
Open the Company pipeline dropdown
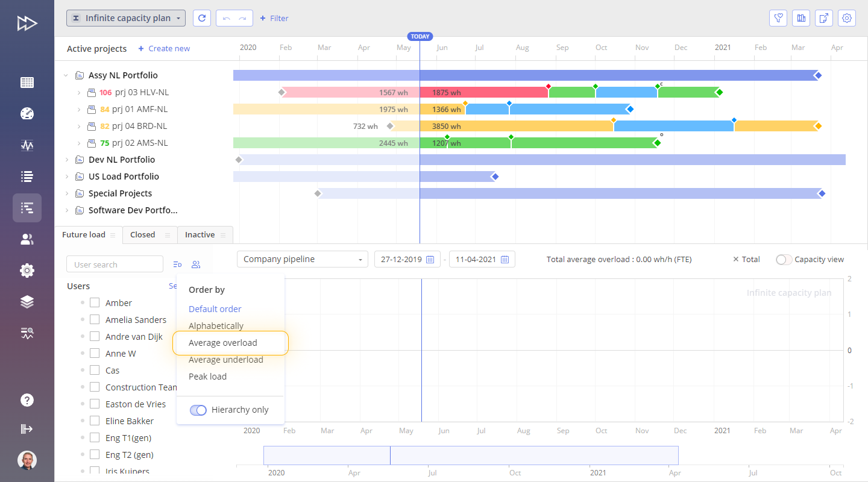point(303,259)
